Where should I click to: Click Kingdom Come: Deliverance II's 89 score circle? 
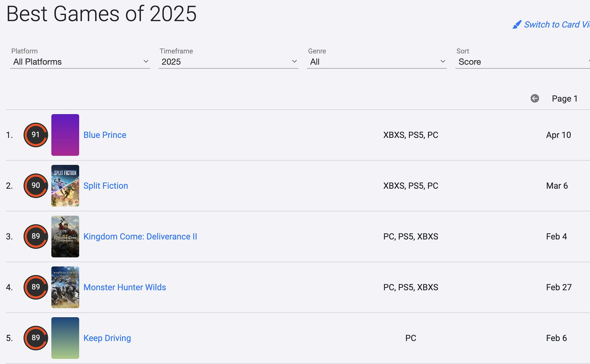(x=36, y=236)
